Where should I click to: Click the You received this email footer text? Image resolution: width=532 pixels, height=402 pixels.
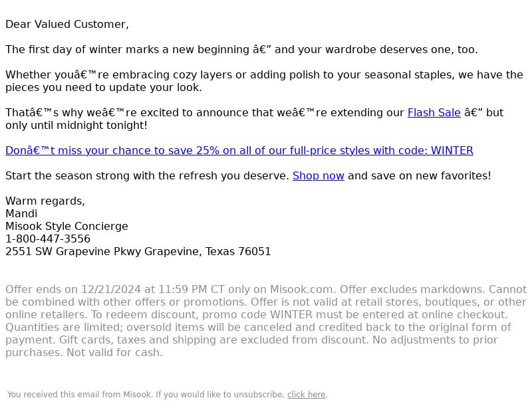tap(146, 395)
